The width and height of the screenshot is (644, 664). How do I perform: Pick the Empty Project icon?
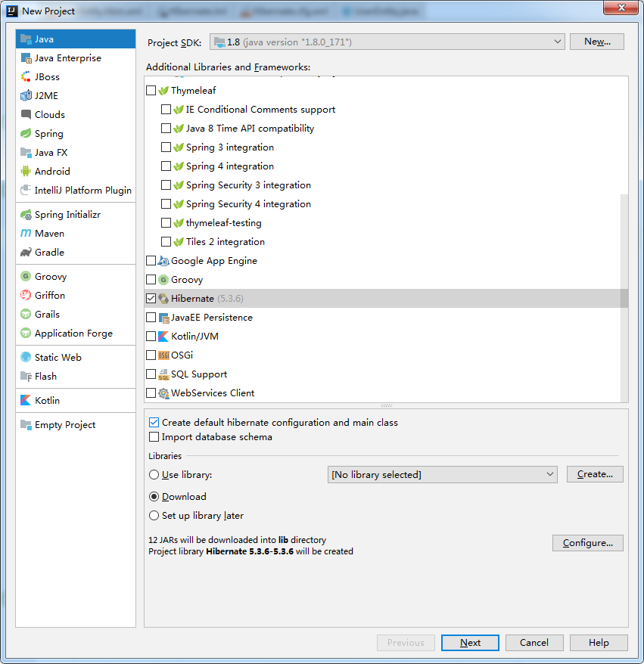click(26, 425)
